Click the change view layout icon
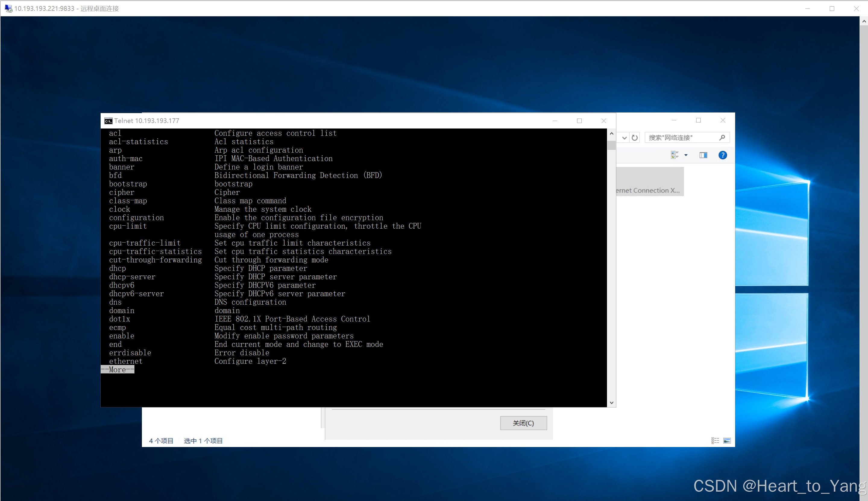Viewport: 868px width, 501px height. pyautogui.click(x=675, y=155)
